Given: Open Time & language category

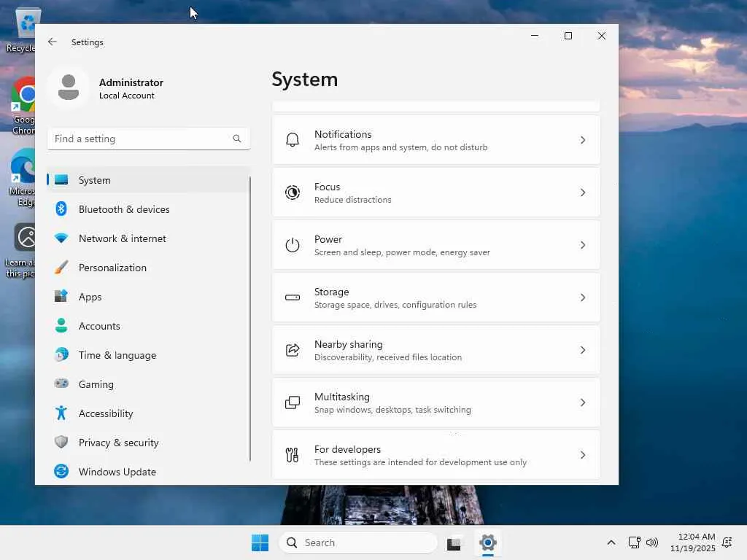Looking at the screenshot, I should (148, 355).
